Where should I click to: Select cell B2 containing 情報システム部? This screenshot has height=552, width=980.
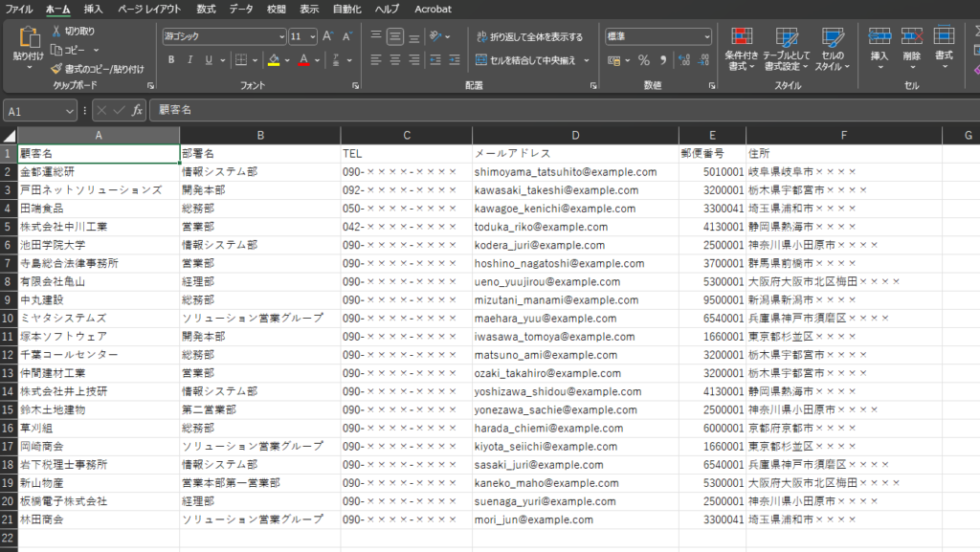point(258,172)
